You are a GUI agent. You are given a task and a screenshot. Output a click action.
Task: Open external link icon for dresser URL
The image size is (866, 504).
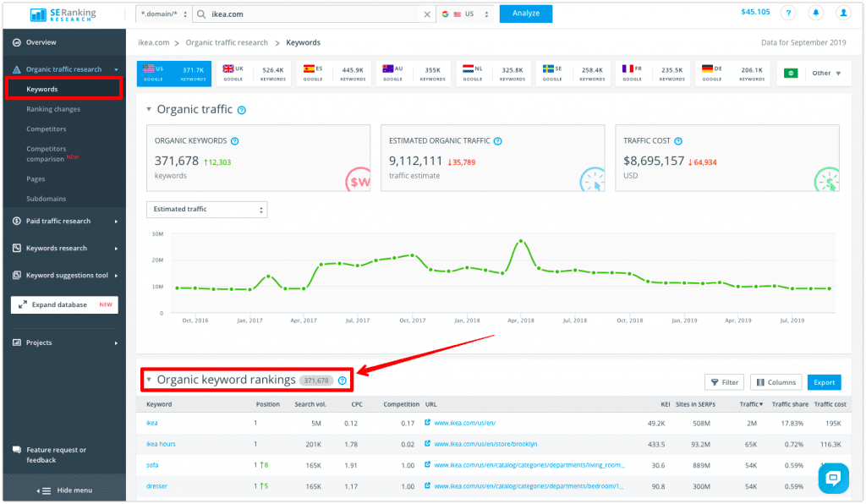[427, 485]
